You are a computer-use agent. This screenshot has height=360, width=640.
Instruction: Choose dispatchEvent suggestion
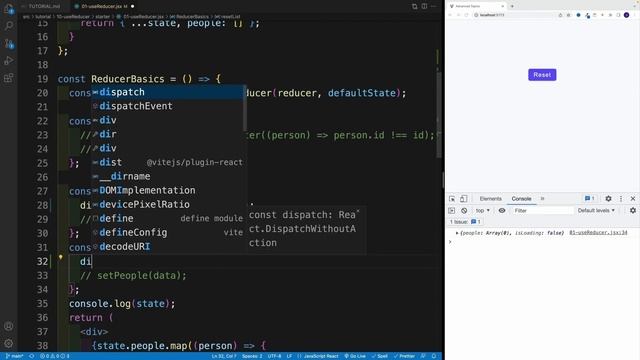pos(167,106)
